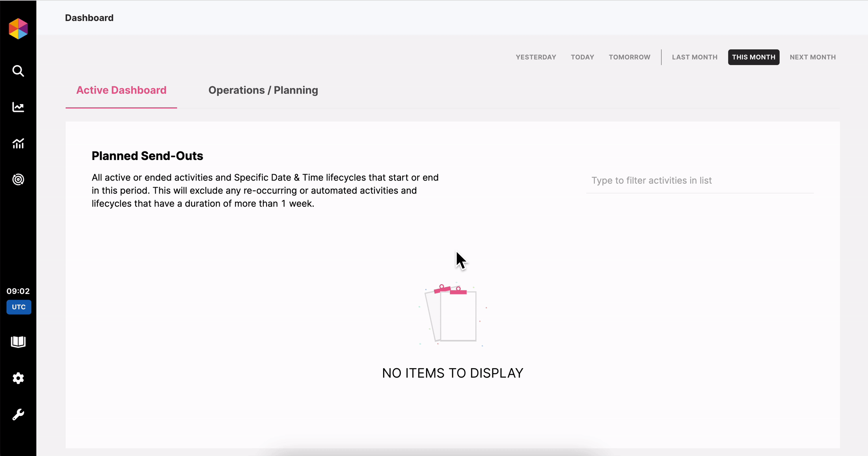Open the Operations / Planning tab
868x456 pixels.
tap(263, 90)
